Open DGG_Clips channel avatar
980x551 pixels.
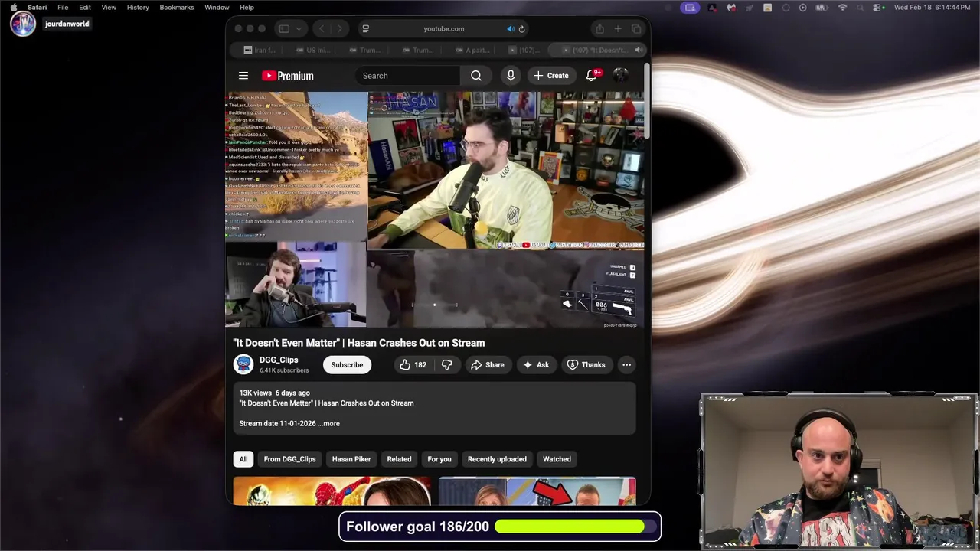tap(243, 365)
